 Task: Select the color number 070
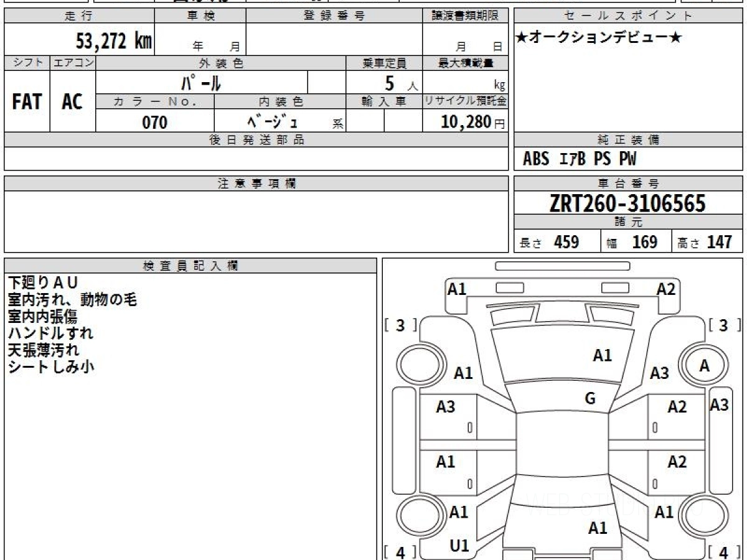(x=155, y=123)
